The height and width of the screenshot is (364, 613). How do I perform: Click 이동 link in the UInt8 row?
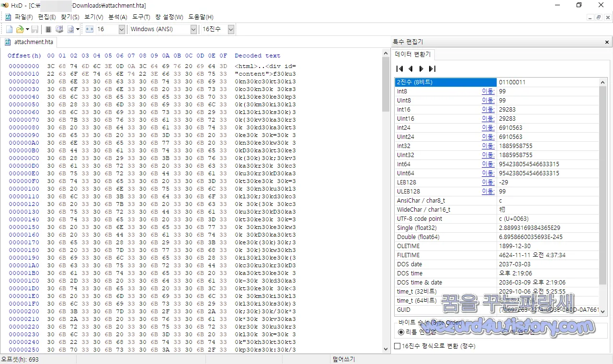pos(488,101)
